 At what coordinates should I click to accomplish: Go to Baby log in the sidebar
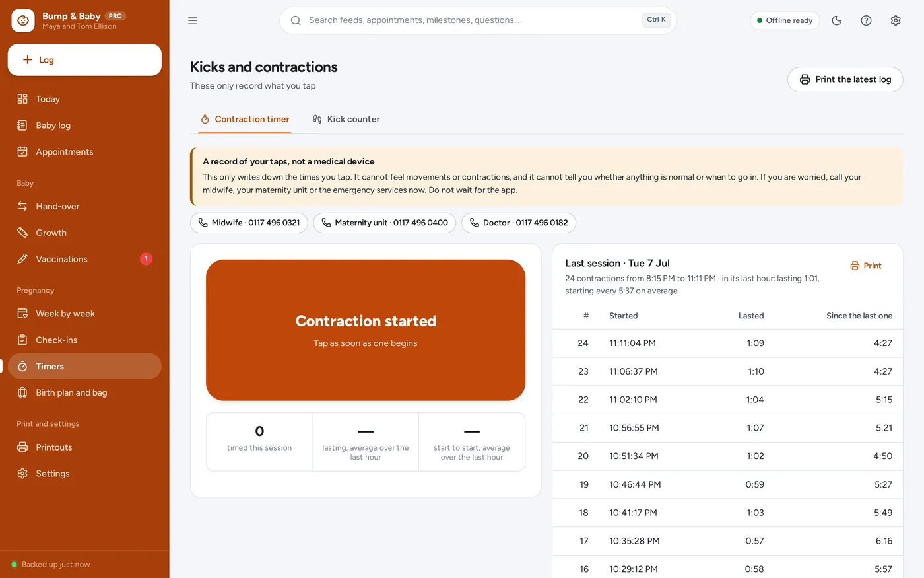click(84, 126)
